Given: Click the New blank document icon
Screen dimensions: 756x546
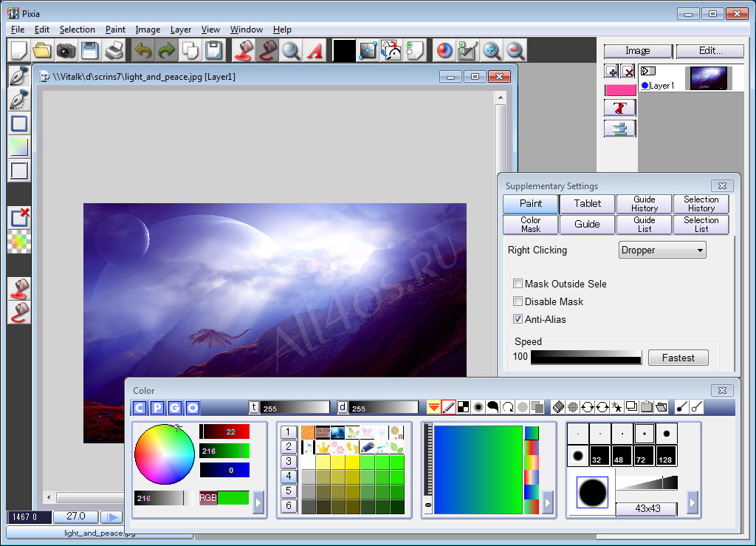Looking at the screenshot, I should pos(19,50).
